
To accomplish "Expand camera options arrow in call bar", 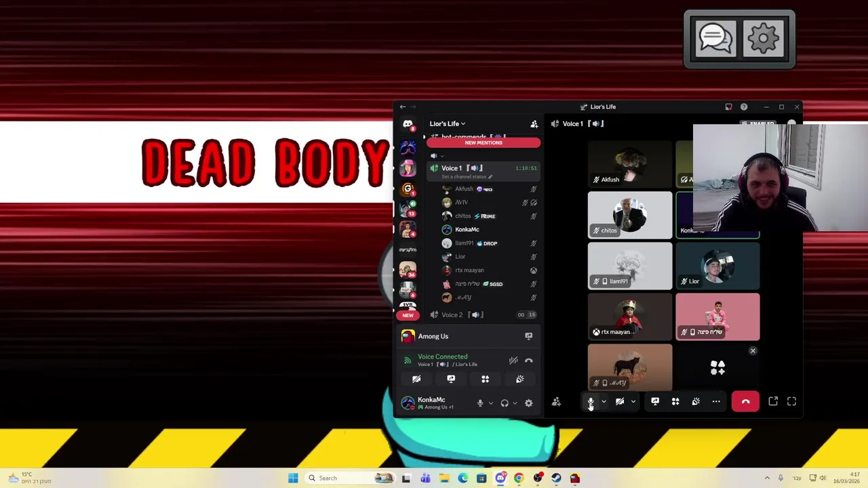I will (633, 401).
